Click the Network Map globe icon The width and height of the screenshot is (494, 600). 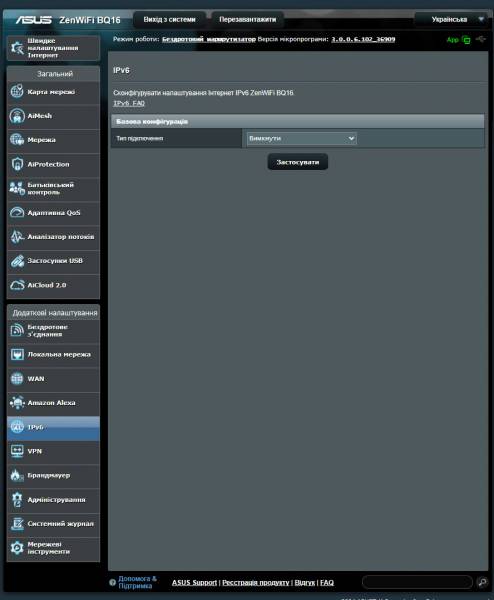click(x=17, y=91)
